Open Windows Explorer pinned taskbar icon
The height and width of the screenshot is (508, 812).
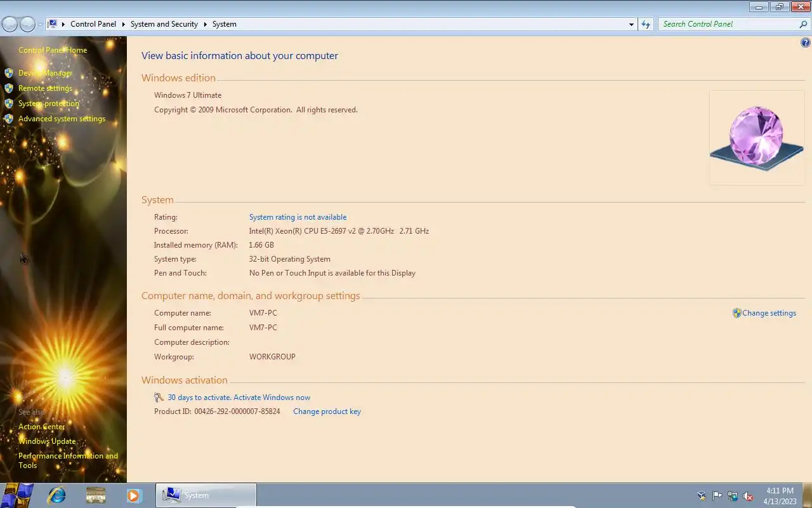tap(96, 495)
